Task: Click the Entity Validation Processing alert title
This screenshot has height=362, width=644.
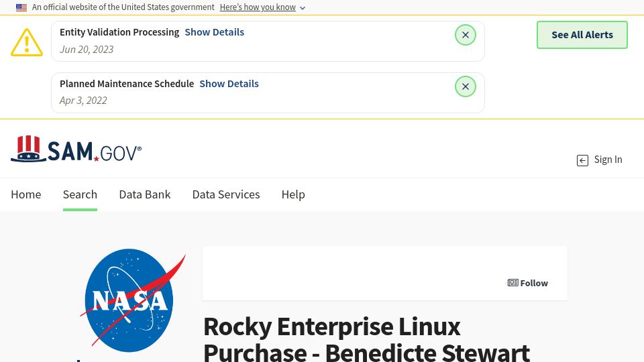Action: [x=119, y=32]
